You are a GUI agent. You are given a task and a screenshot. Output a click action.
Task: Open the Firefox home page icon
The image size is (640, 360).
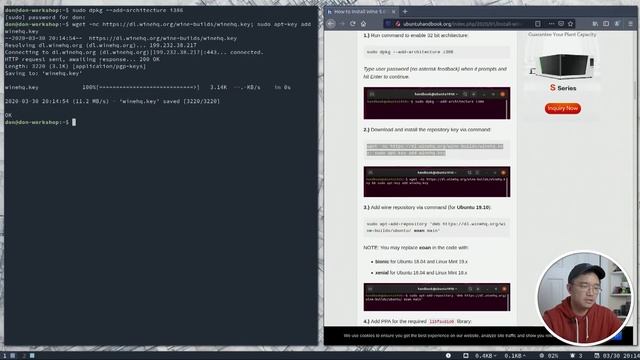click(x=363, y=24)
